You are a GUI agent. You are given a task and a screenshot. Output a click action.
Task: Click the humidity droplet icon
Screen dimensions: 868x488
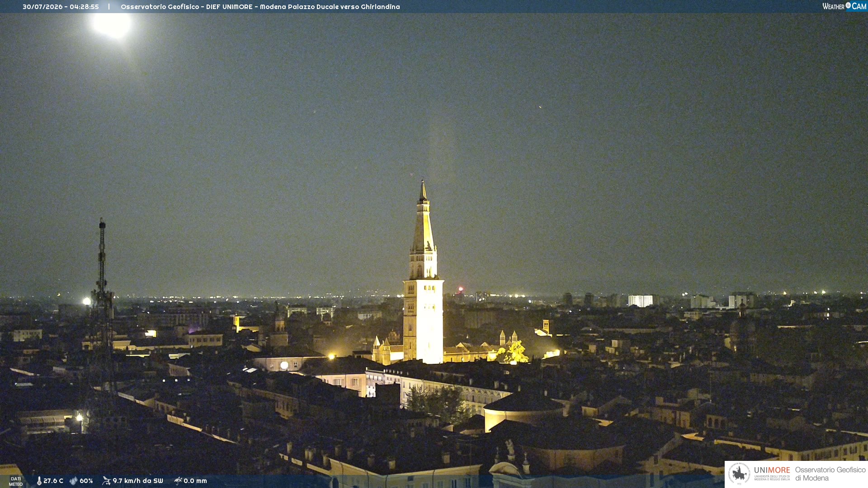(x=73, y=481)
